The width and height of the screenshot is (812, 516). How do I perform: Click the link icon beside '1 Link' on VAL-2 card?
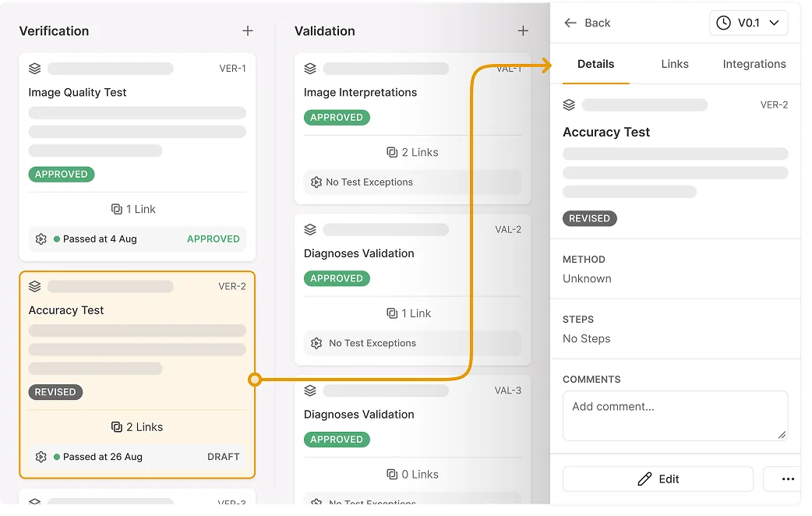point(392,313)
